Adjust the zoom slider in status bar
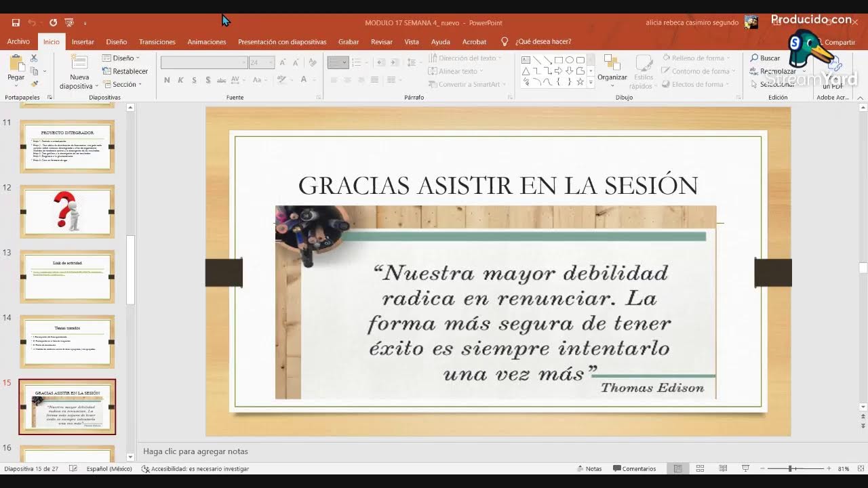 tap(790, 468)
